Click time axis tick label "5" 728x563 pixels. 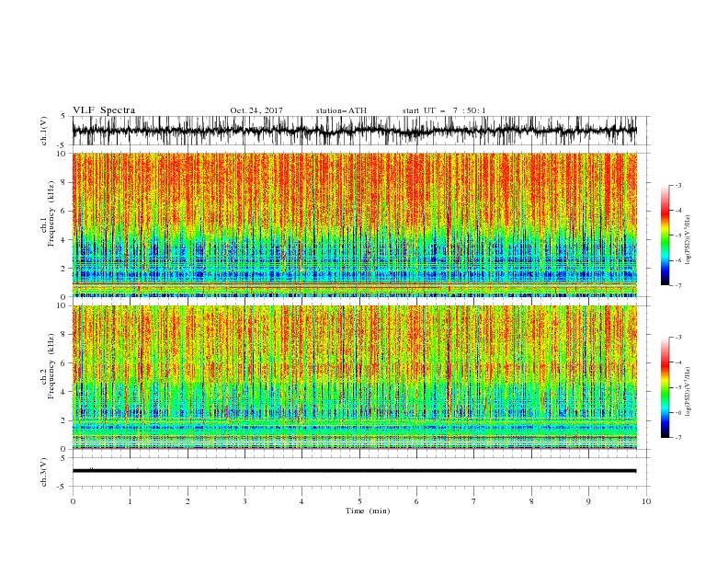pos(359,501)
